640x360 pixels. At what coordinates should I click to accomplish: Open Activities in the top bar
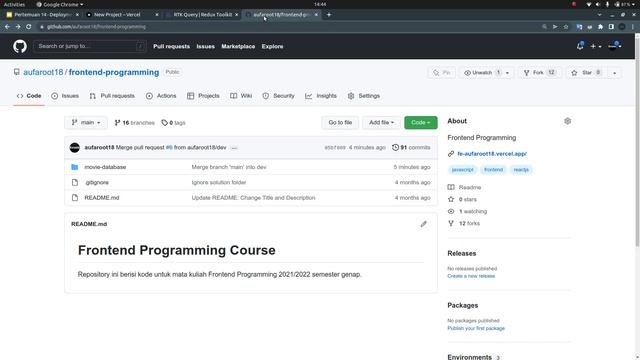[14, 4]
